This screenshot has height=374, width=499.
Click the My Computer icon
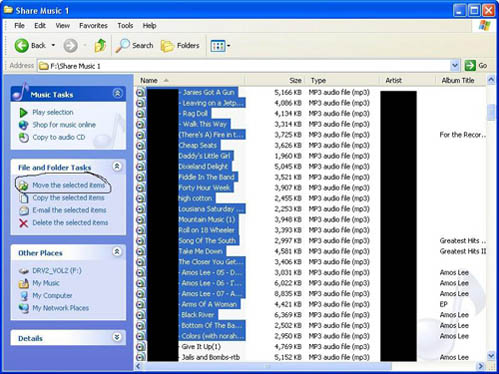[24, 296]
